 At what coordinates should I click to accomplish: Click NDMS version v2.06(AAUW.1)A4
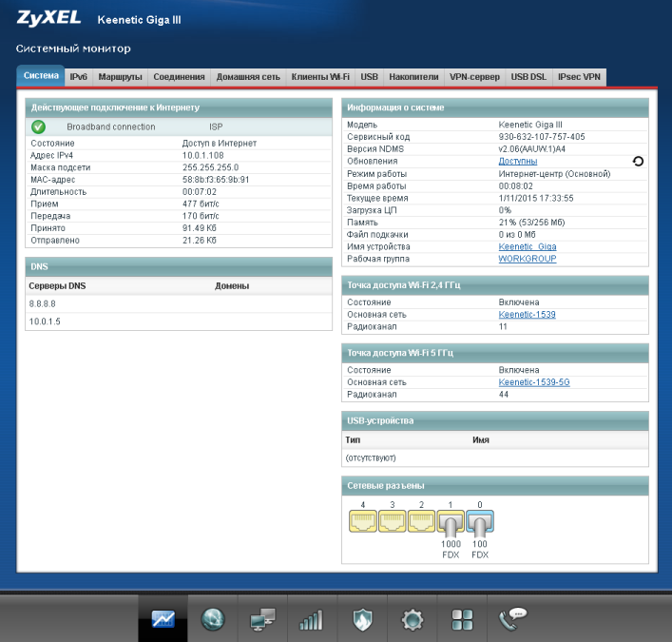pos(532,148)
